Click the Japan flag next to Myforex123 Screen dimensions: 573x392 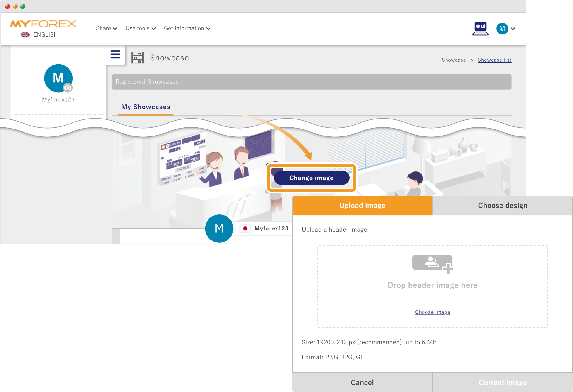tap(245, 228)
